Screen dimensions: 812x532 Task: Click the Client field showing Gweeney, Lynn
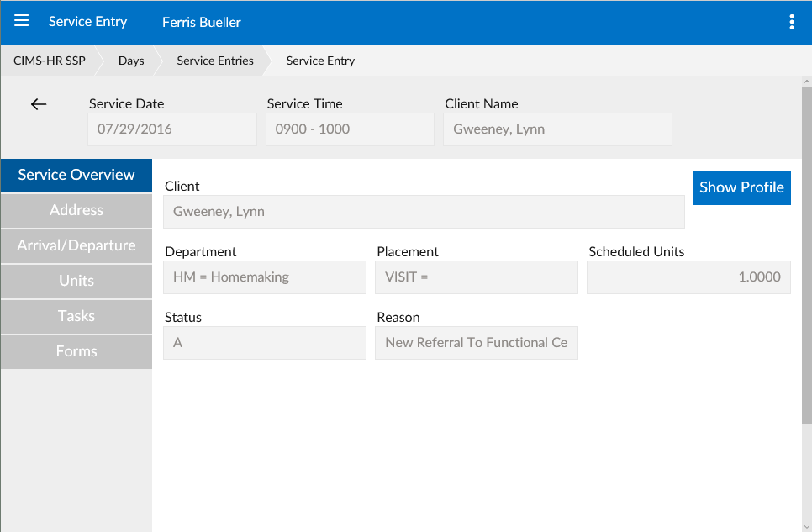click(x=424, y=211)
